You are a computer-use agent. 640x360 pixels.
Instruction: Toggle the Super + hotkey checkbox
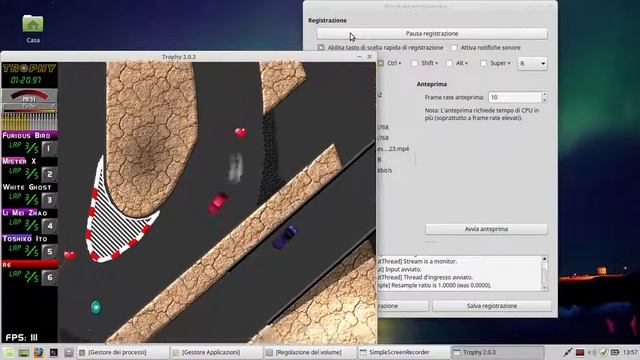483,63
